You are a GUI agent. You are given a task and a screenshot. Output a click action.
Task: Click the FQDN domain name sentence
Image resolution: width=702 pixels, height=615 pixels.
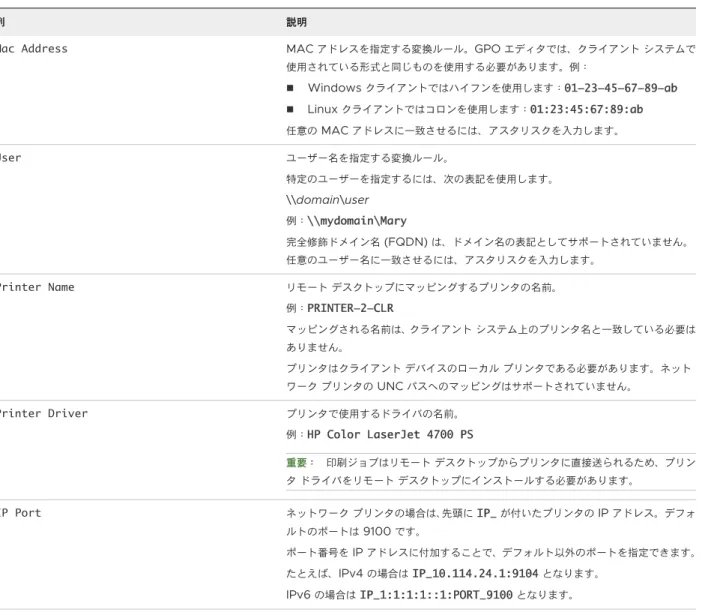click(x=488, y=242)
